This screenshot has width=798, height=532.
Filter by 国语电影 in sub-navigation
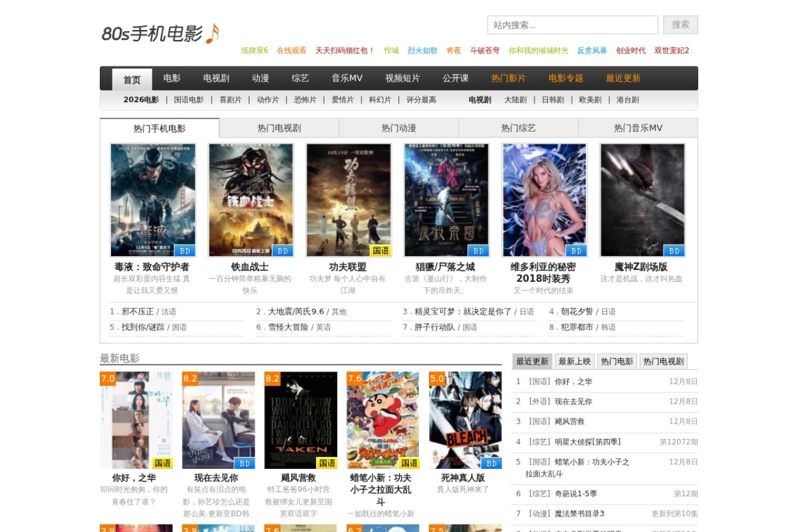coord(189,100)
